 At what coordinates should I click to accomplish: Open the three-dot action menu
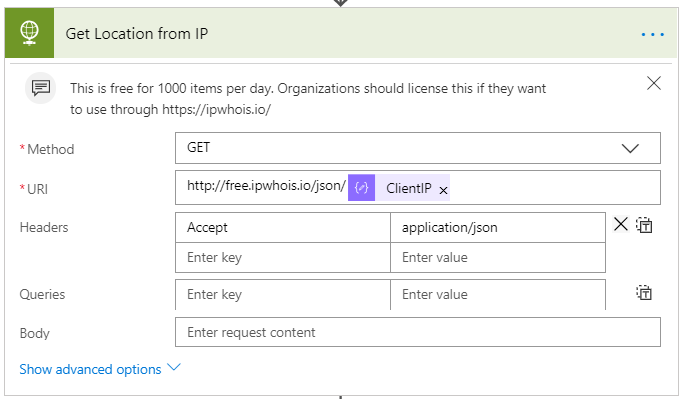653,34
